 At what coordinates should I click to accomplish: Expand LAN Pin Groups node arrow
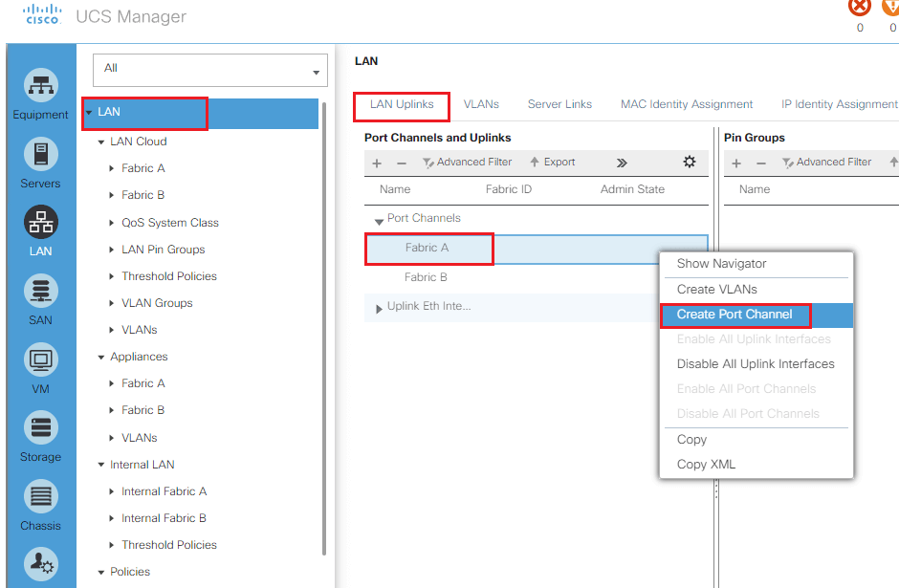112,250
